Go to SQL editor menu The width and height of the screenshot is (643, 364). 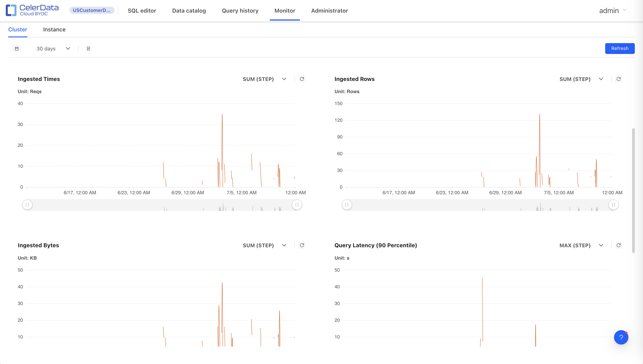coord(142,10)
